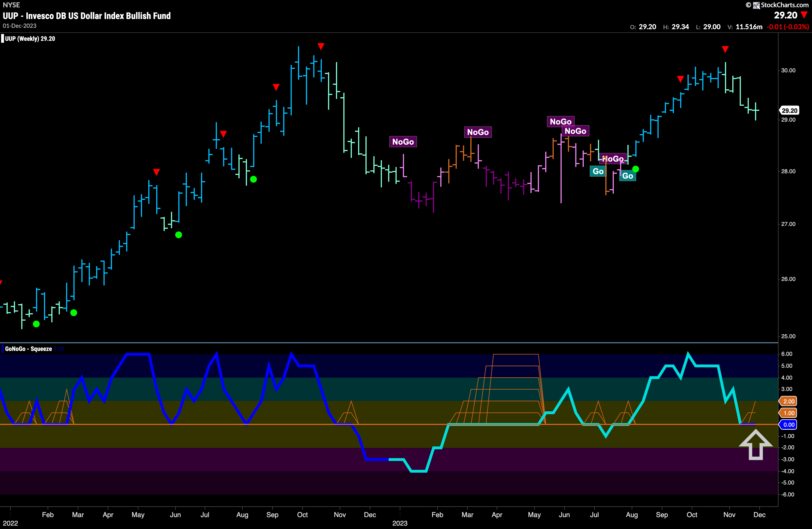Viewport: 812px width, 529px height.
Task: Click the orange 1.00 squeeze value tag
Action: [x=788, y=413]
